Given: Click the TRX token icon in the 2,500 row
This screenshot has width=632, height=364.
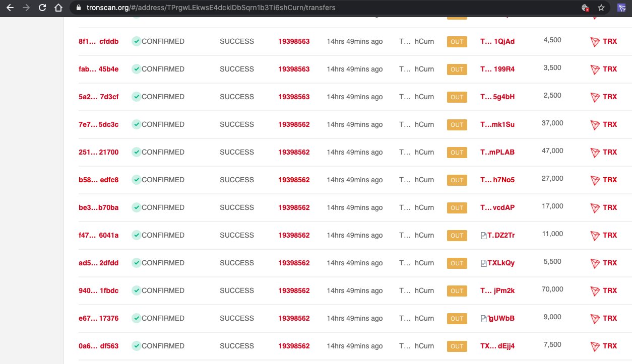Looking at the screenshot, I should click(595, 97).
